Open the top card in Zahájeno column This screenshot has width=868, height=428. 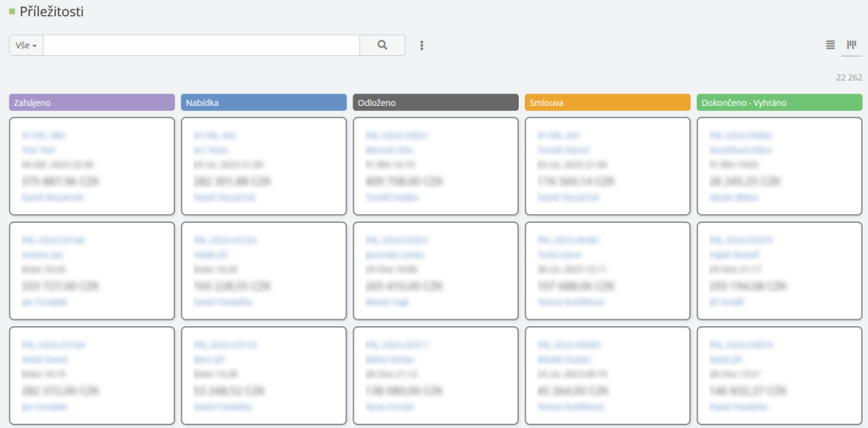92,166
